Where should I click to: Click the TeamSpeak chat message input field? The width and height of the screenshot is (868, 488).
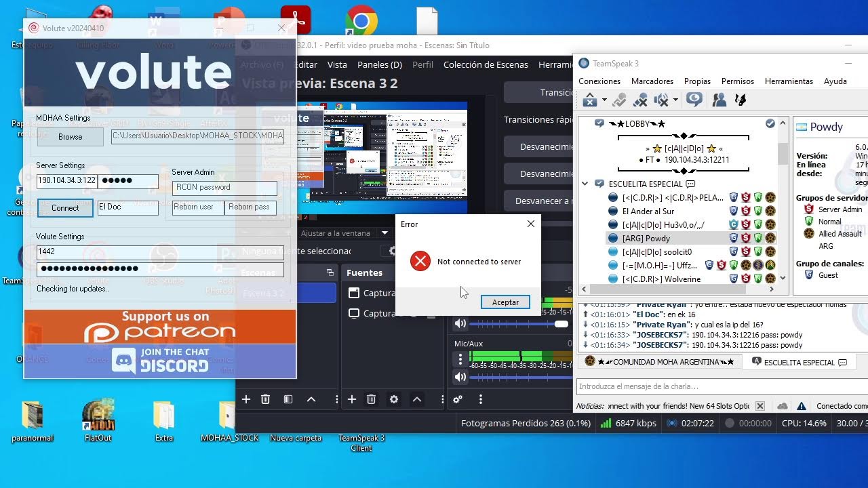click(x=722, y=386)
